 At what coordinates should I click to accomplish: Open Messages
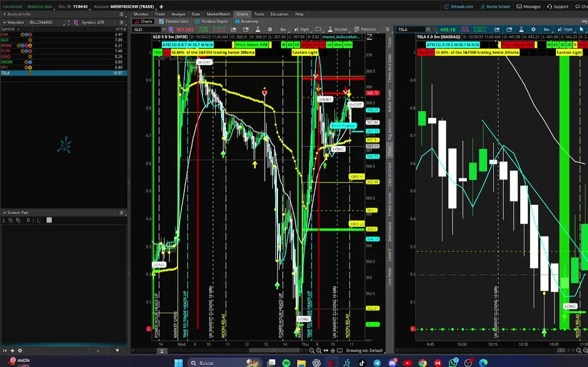point(528,7)
